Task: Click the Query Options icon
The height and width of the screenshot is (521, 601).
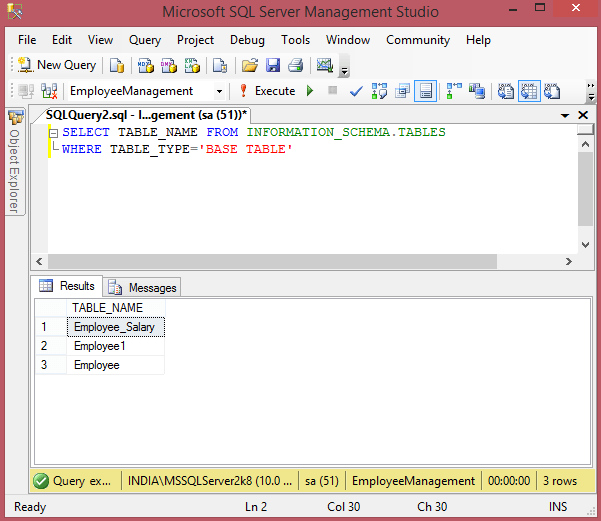Action: (x=402, y=91)
